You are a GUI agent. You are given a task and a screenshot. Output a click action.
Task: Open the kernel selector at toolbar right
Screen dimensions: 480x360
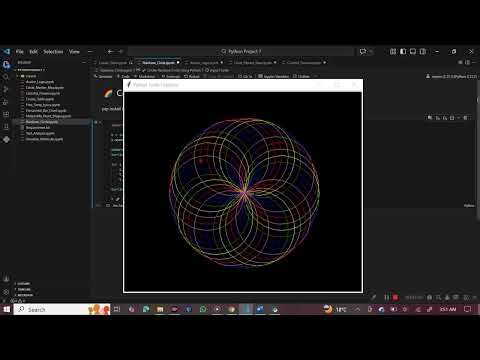pos(451,76)
